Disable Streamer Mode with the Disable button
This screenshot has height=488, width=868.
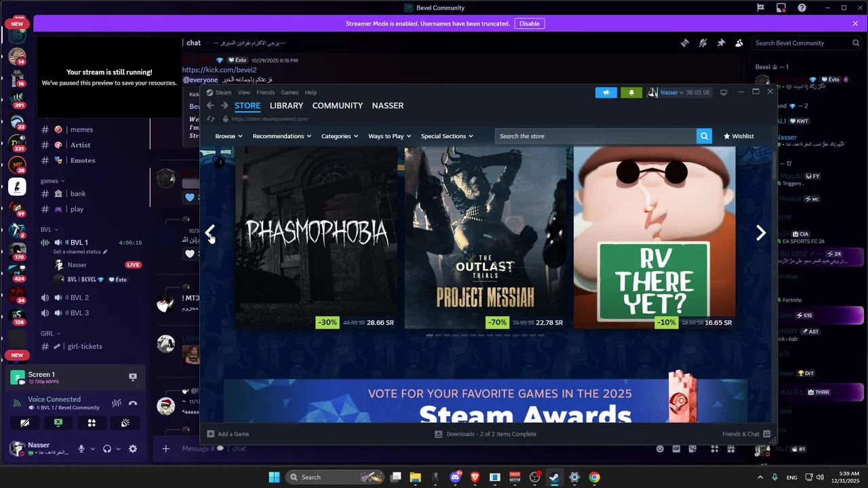click(x=530, y=23)
